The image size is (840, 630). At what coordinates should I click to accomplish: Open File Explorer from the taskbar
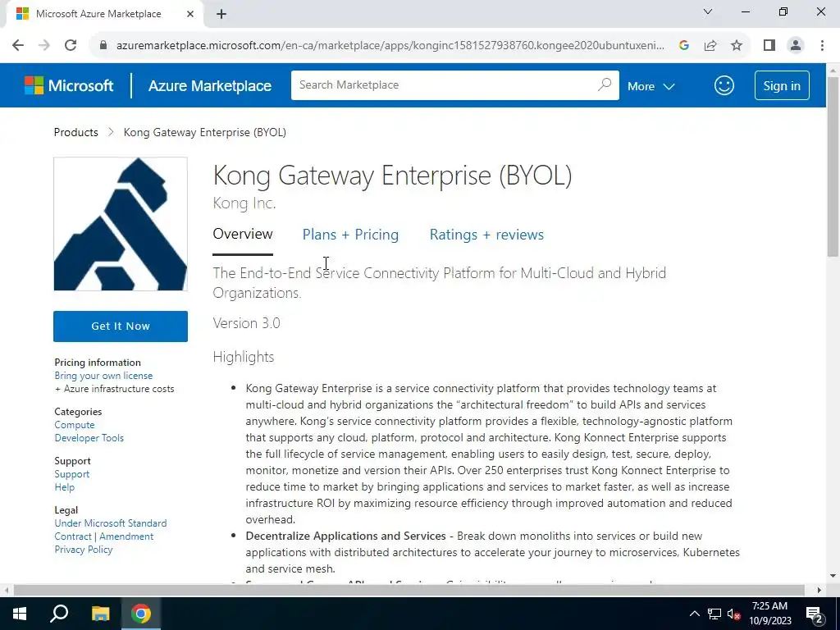coord(100,614)
